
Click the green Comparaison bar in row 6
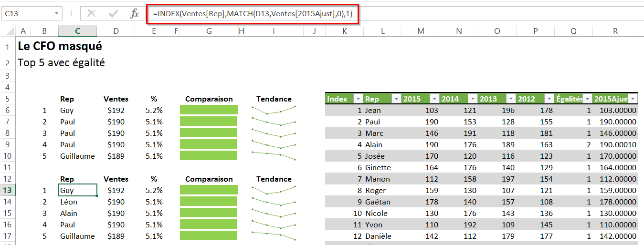(209, 110)
